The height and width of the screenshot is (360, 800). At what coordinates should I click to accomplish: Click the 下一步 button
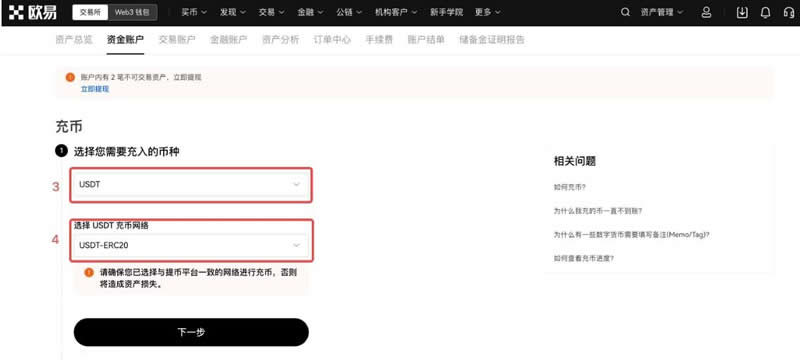[191, 332]
